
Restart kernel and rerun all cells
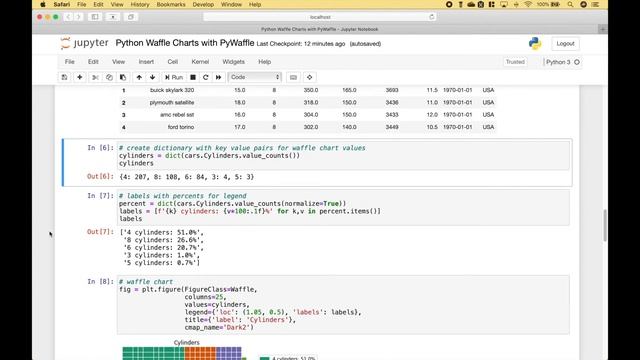[x=218, y=77]
